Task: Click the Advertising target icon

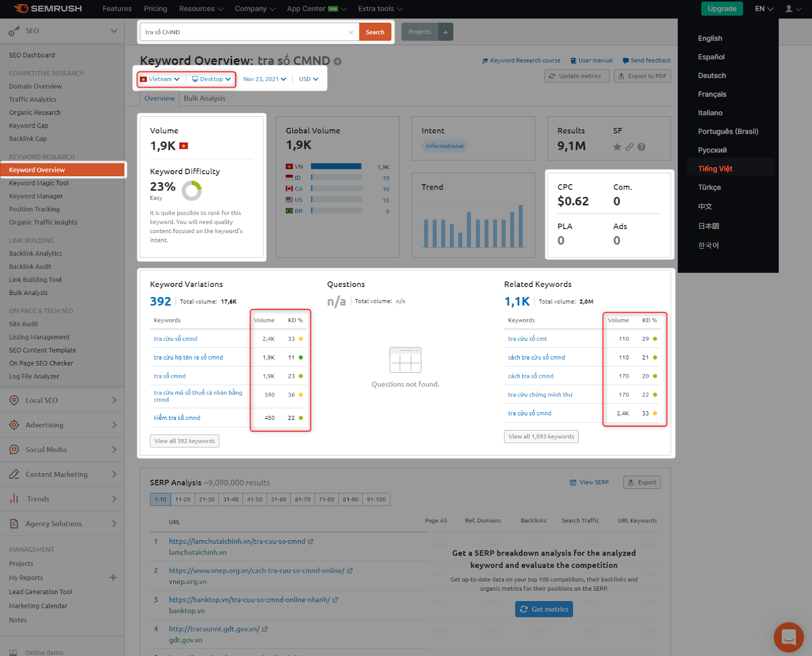Action: point(14,425)
